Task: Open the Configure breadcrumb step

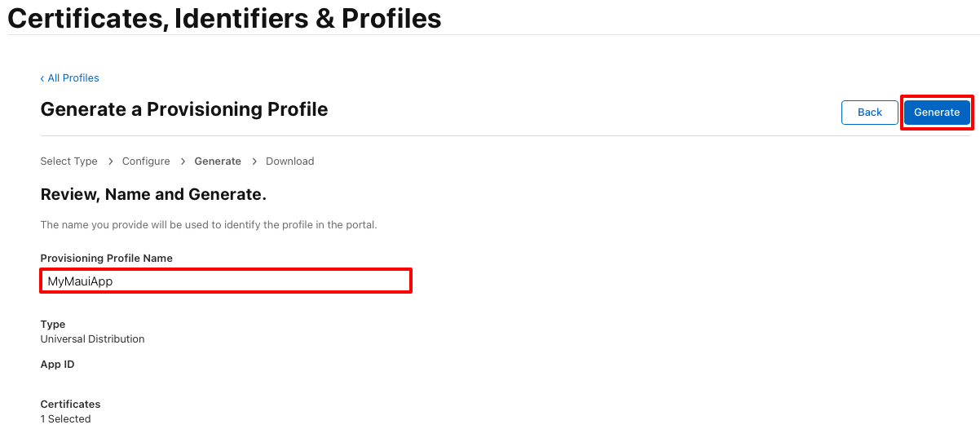Action: (x=146, y=161)
